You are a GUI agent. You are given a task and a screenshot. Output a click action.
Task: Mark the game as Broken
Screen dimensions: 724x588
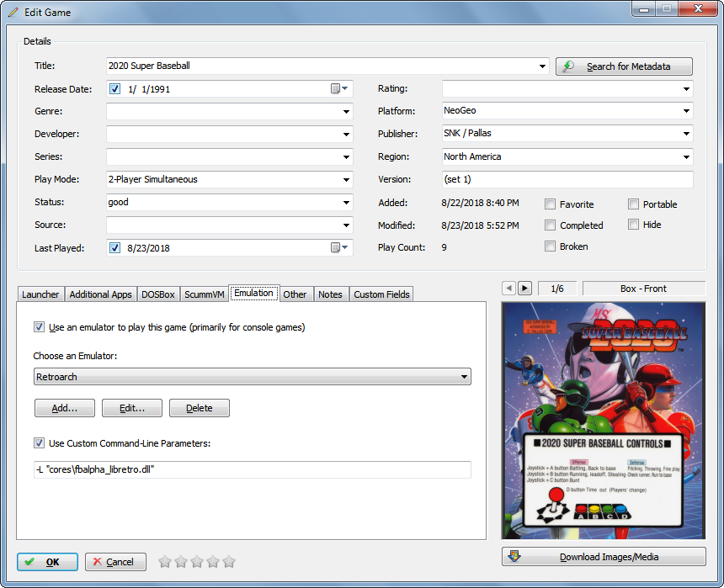(x=550, y=246)
